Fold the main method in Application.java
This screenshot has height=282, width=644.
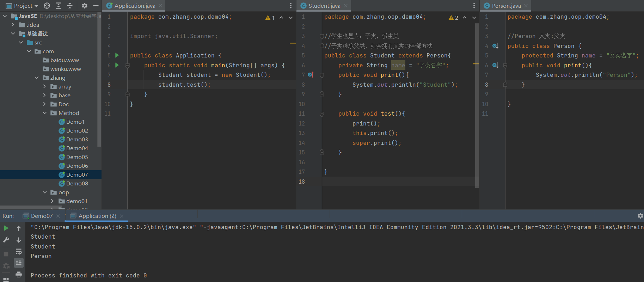point(128,65)
